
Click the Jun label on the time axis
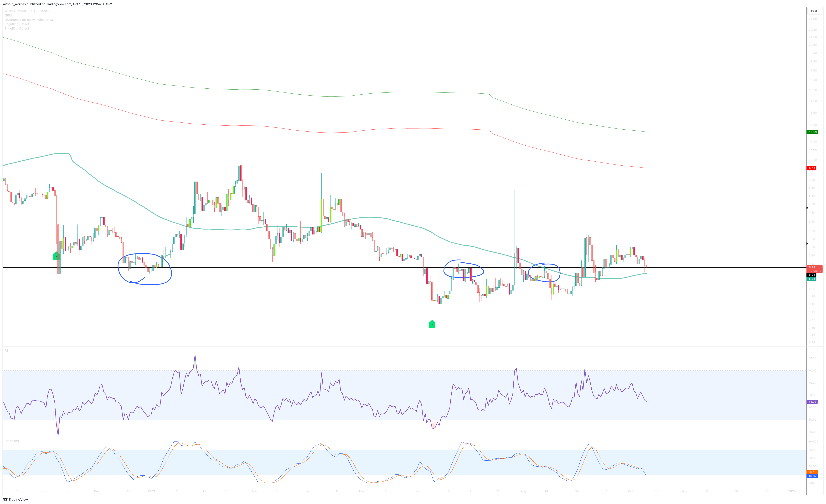(416, 491)
